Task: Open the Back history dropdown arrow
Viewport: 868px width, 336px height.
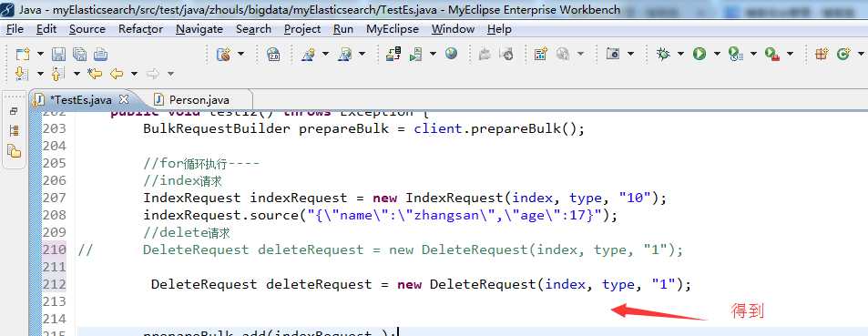Action: coord(134,73)
